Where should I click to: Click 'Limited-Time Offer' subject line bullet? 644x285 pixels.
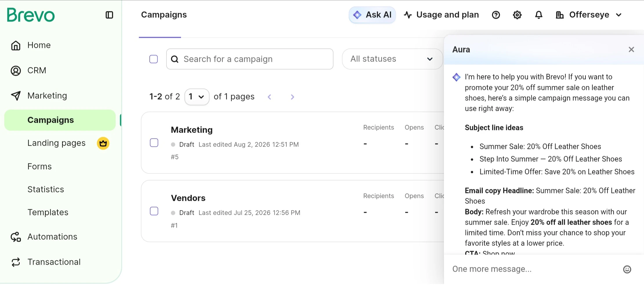coord(557,172)
